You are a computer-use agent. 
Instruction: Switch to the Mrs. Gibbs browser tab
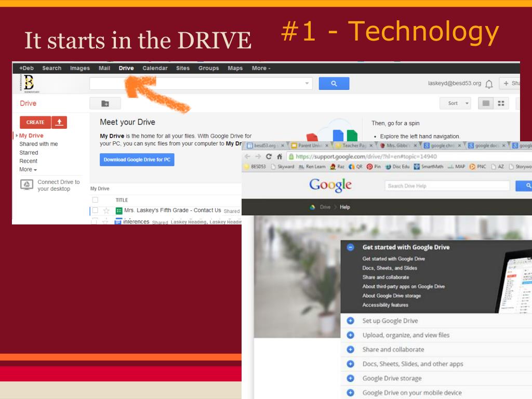pos(397,145)
